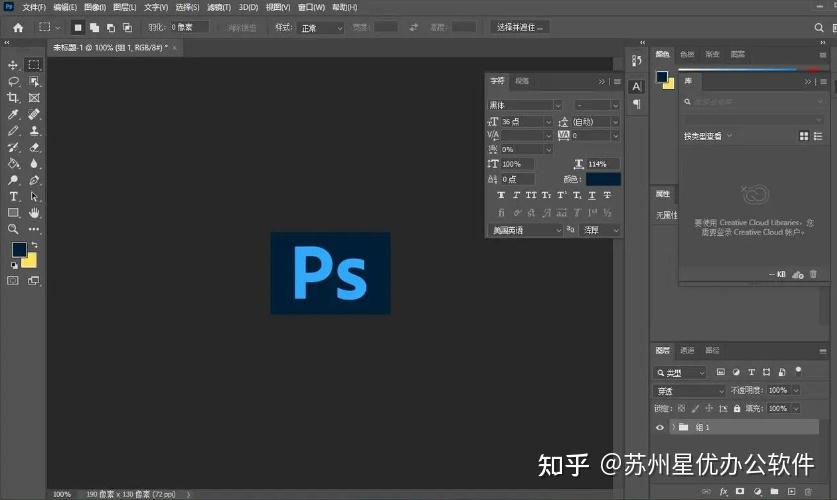
Task: Toggle Underline in Character panel
Action: point(592,195)
